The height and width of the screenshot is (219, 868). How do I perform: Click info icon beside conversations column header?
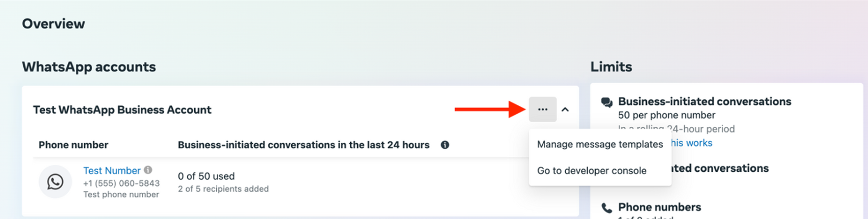(445, 145)
